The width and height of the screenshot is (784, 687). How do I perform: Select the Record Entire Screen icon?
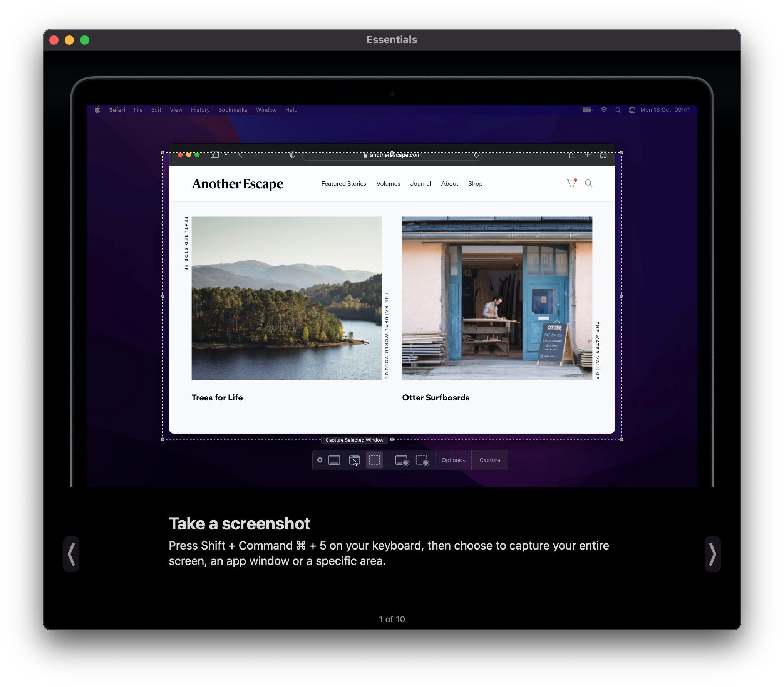pyautogui.click(x=402, y=460)
